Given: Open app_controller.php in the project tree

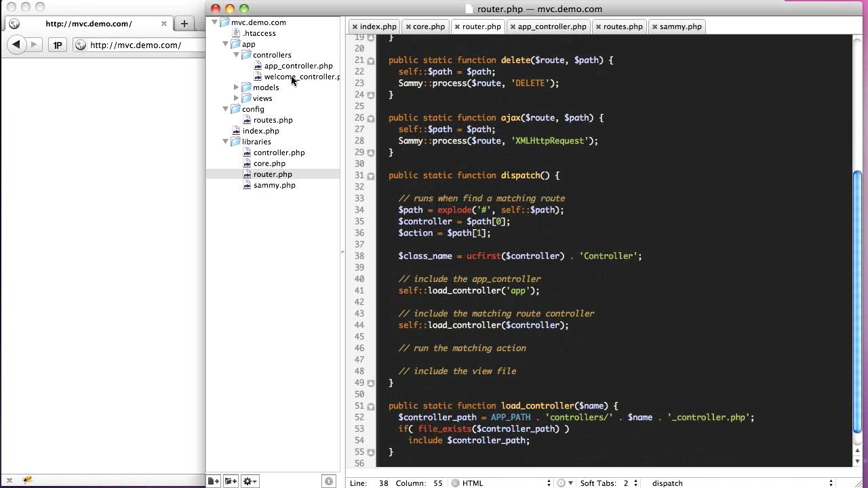Looking at the screenshot, I should pos(298,66).
